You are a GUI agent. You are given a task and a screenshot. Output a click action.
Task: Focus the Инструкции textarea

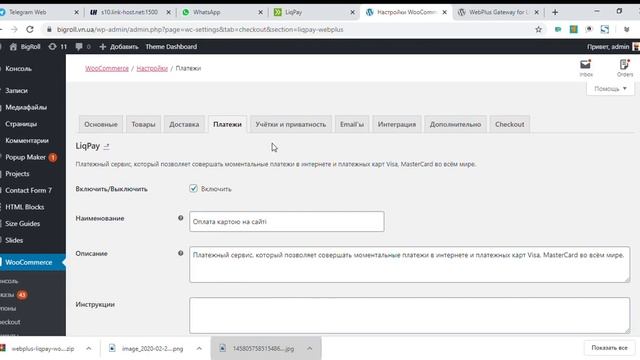coord(409,315)
